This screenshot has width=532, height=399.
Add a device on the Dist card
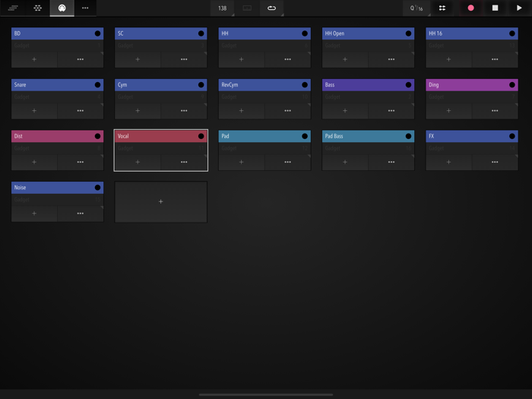click(34, 162)
